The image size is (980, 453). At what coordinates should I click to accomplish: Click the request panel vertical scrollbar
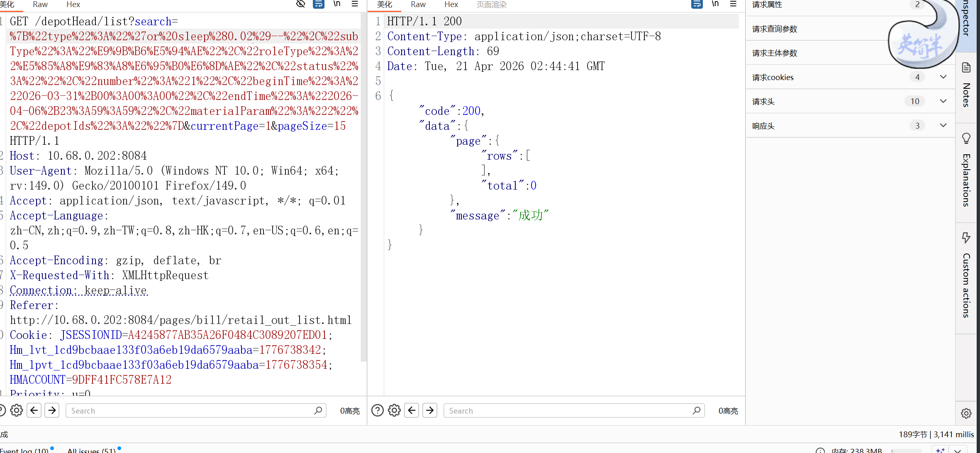pos(363,187)
